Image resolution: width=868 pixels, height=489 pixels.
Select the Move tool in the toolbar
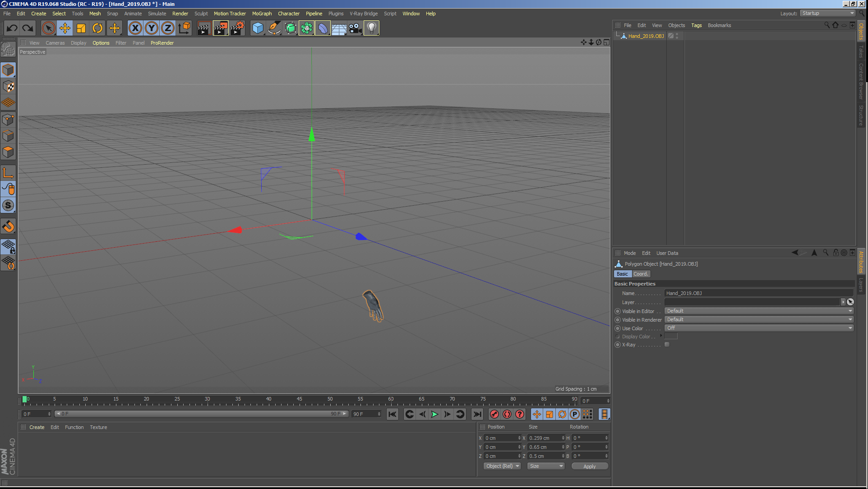(65, 28)
